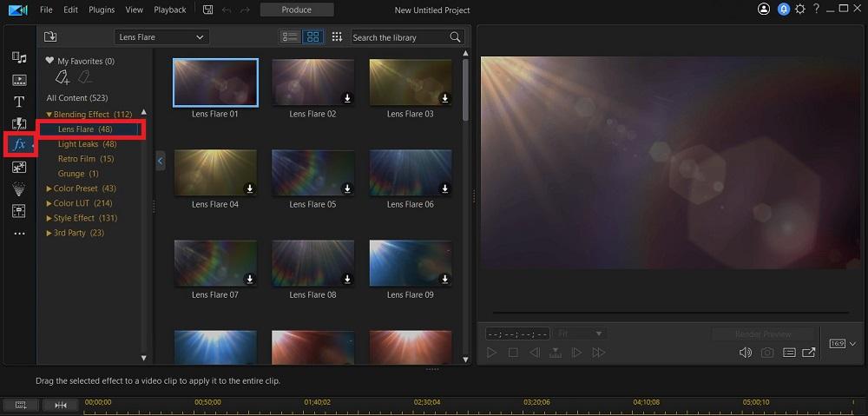Viewport: 868px width, 416px height.
Task: Select Grunge (1) category
Action: (78, 174)
